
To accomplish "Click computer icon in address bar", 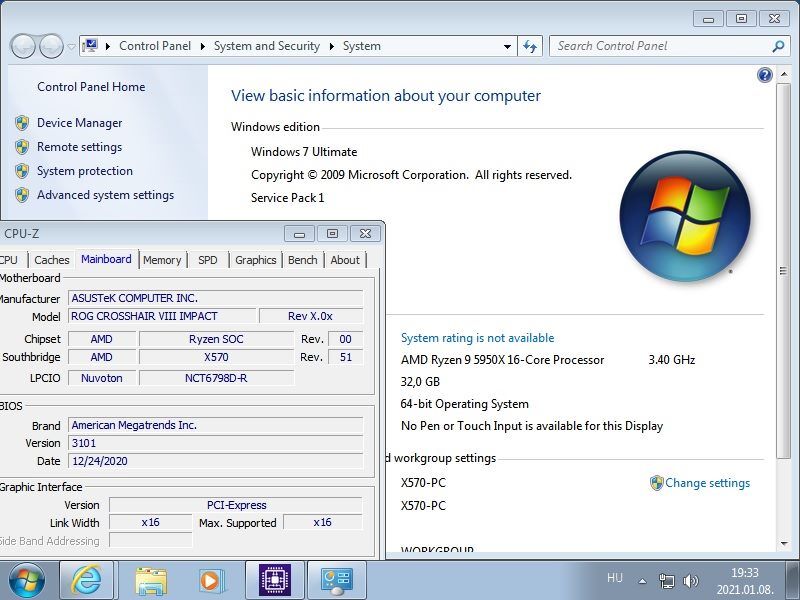I will coord(90,46).
